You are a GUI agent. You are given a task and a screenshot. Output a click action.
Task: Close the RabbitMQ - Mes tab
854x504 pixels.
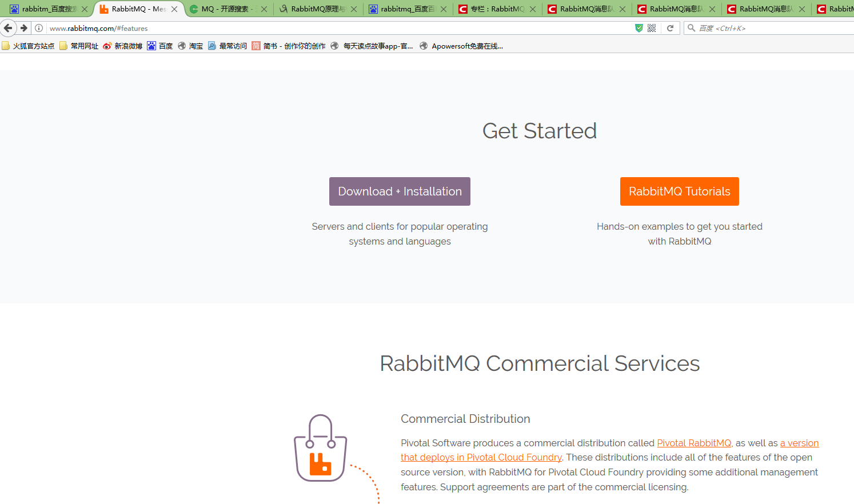pyautogui.click(x=174, y=9)
